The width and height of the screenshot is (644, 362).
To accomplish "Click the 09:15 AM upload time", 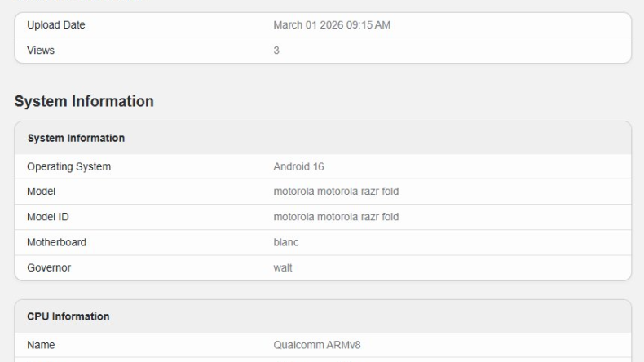I will 369,25.
